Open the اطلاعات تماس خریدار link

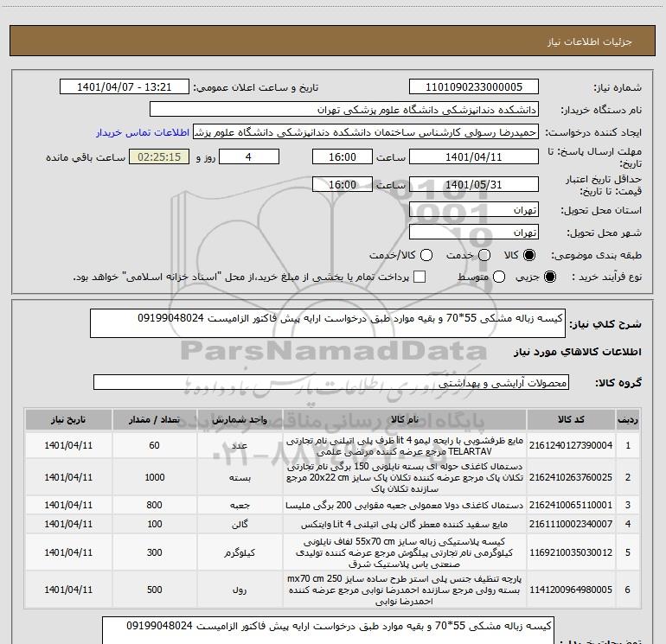pos(143,132)
